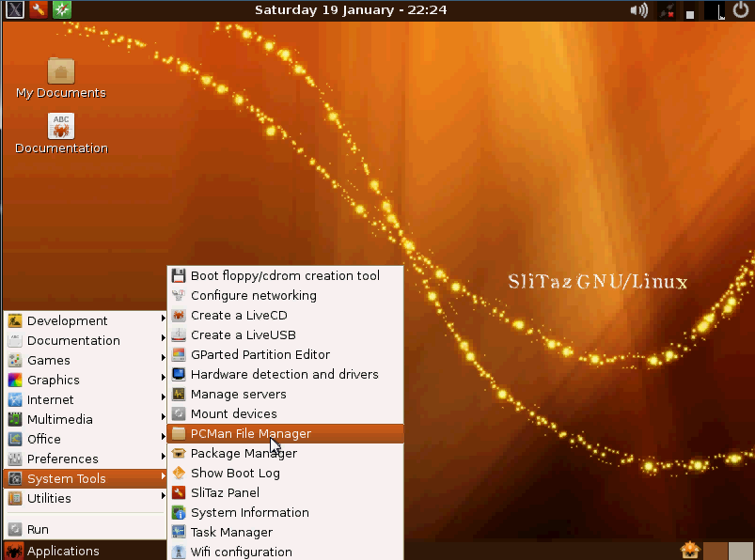This screenshot has width=755, height=560.
Task: Expand the Office submenu
Action: (86, 439)
